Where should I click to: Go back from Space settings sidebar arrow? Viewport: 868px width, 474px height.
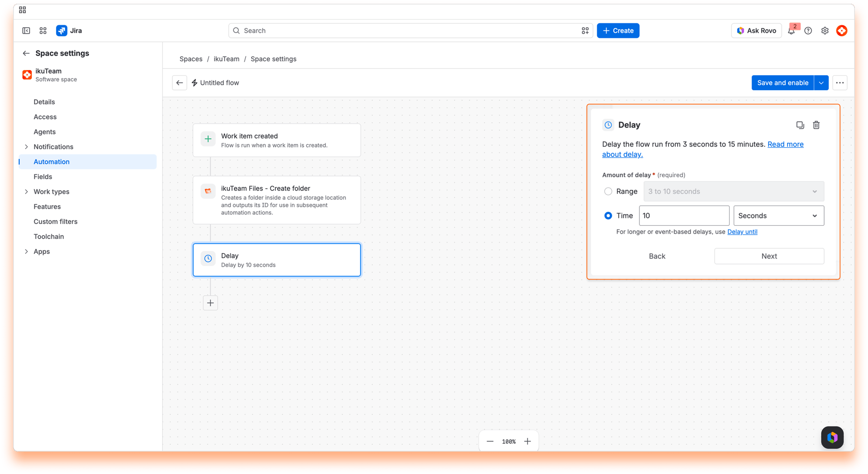click(26, 53)
